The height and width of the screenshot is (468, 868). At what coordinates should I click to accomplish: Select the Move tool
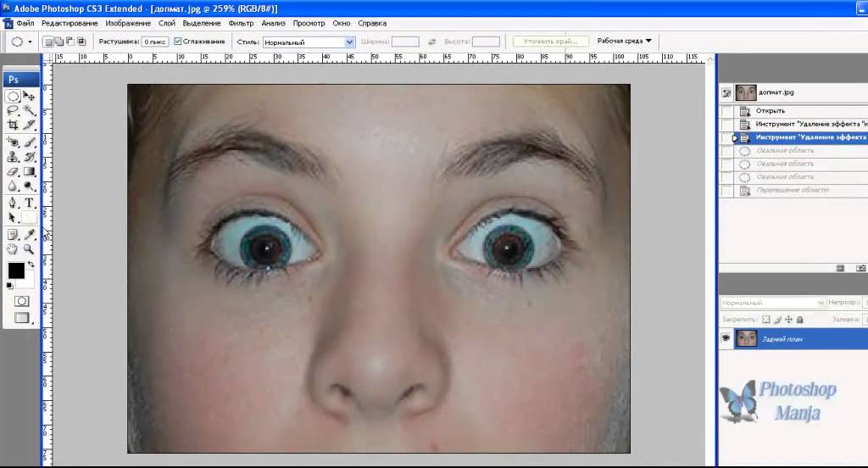click(x=30, y=97)
